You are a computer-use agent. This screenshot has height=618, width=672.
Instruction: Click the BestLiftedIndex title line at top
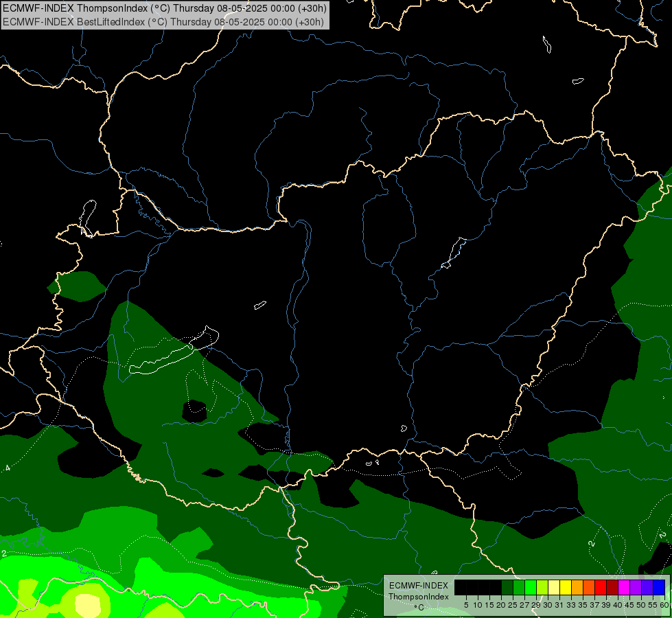tap(163, 22)
